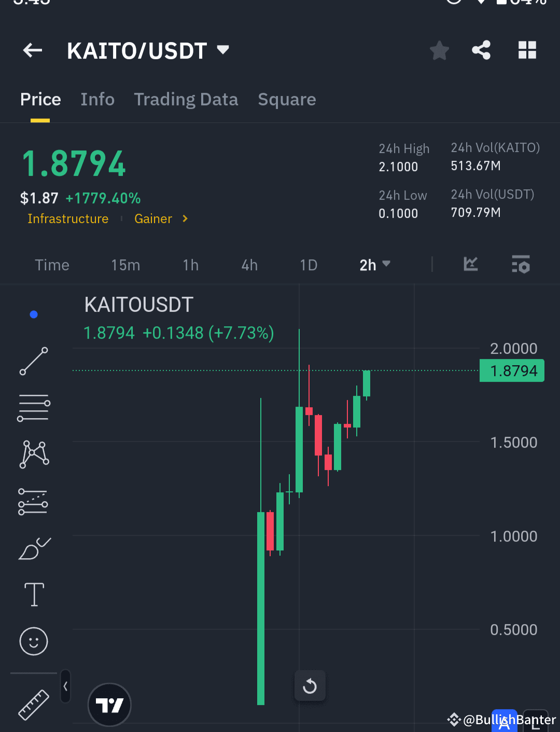The height and width of the screenshot is (732, 560).
Task: Open the chart style selector icon
Action: pyautogui.click(x=470, y=265)
